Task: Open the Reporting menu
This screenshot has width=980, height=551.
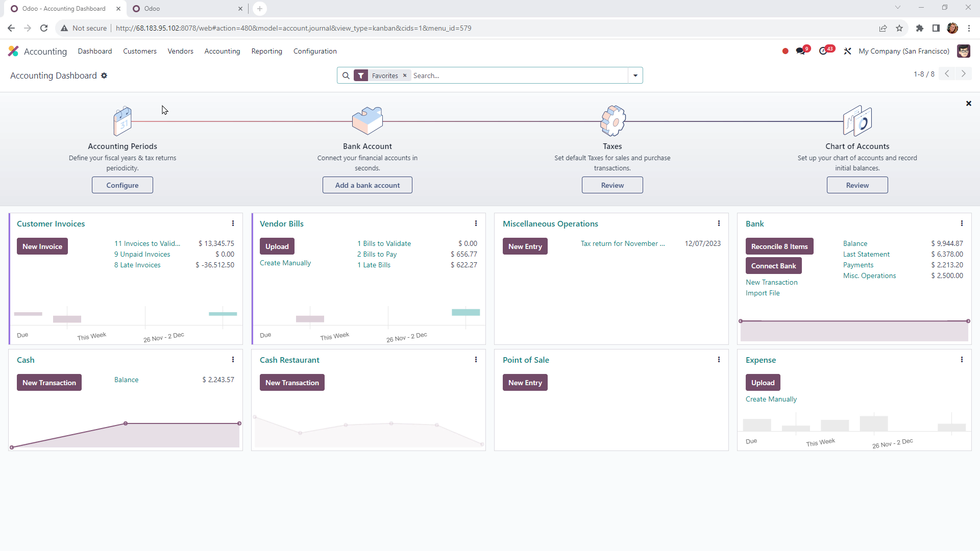Action: click(x=267, y=51)
